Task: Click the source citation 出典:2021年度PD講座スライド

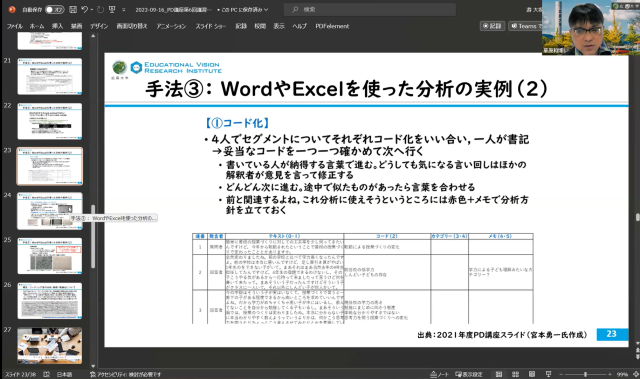Action: click(x=502, y=335)
